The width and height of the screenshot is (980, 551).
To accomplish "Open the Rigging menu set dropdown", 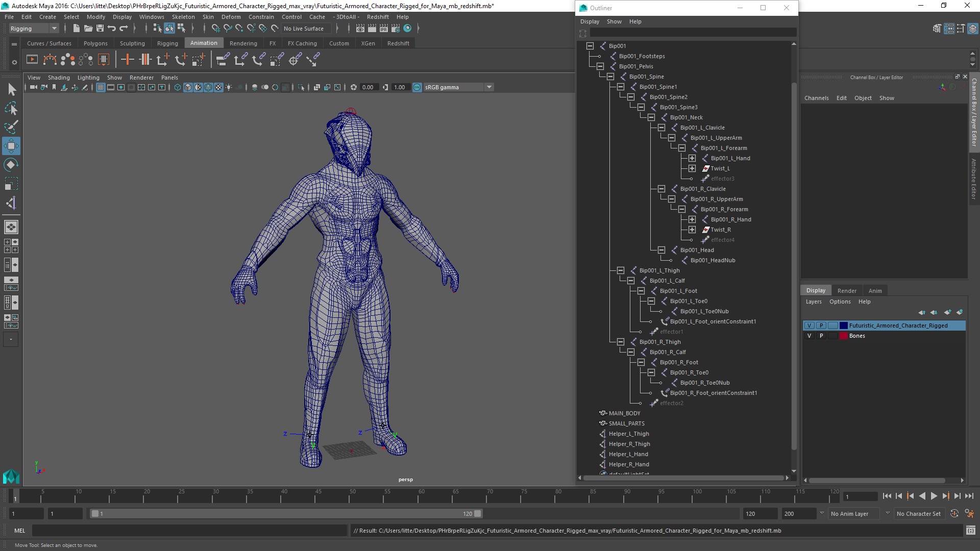I will [x=34, y=29].
